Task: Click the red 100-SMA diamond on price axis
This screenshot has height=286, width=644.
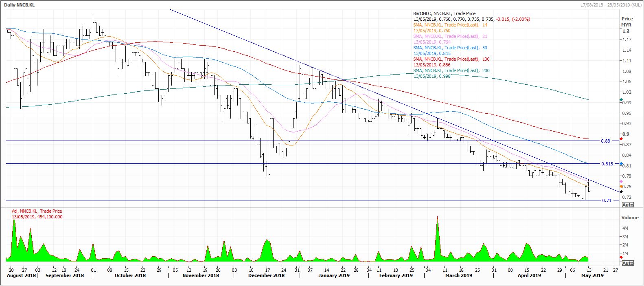Action: [x=621, y=139]
